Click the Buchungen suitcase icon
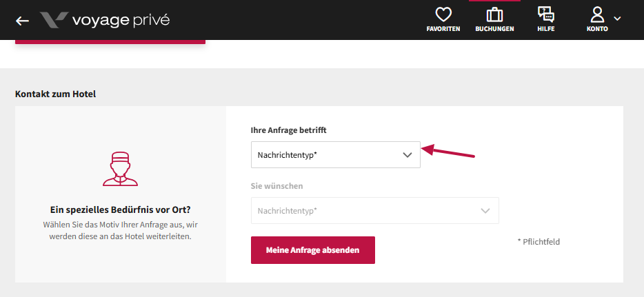This screenshot has width=644, height=297. tap(494, 15)
